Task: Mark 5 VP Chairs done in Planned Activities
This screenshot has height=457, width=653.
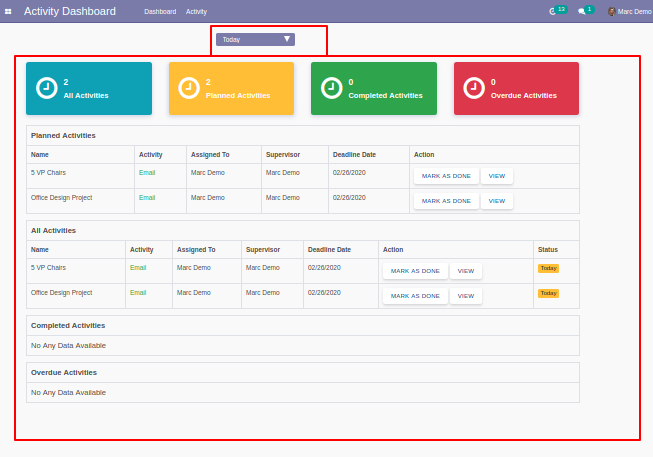Action: click(x=446, y=176)
